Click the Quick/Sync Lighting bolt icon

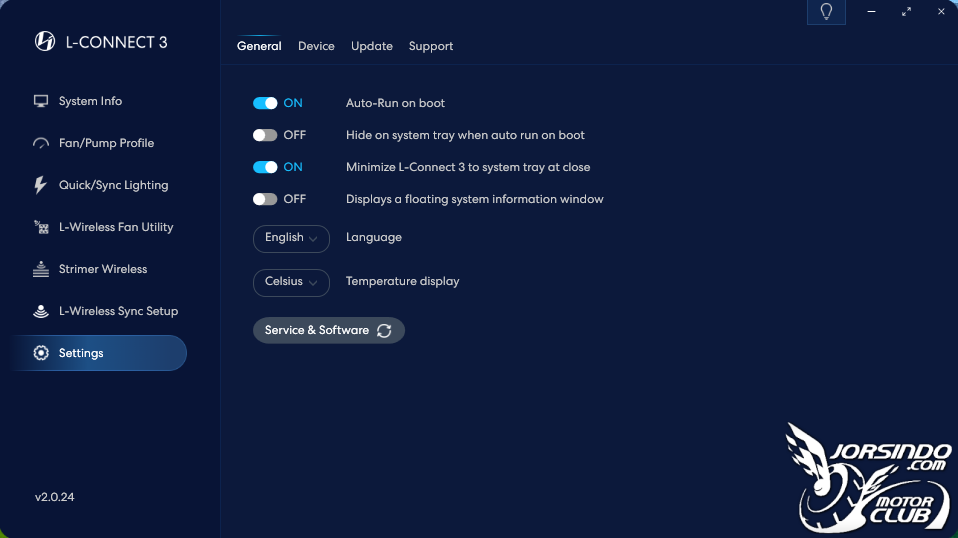[40, 185]
